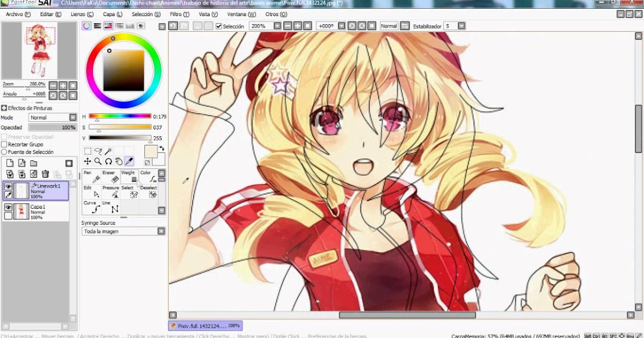
Task: Enable Recortar Grupo checkbox
Action: coord(4,144)
